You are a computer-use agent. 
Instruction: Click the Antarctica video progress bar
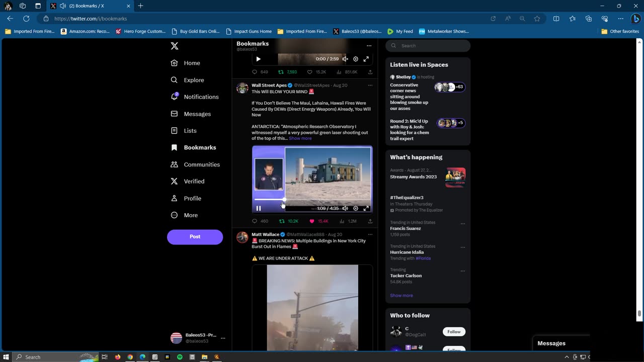pos(312,200)
